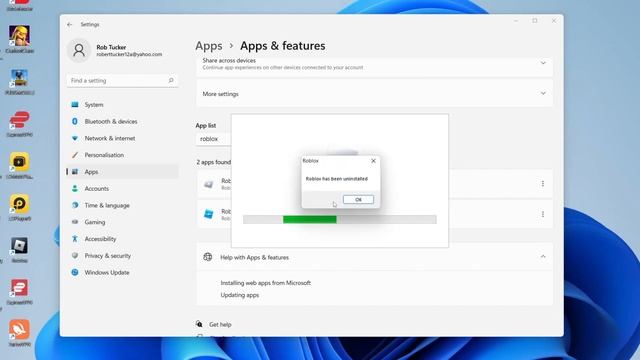Open Privacy & security settings
Viewport: 640px width, 360px height.
122,256
